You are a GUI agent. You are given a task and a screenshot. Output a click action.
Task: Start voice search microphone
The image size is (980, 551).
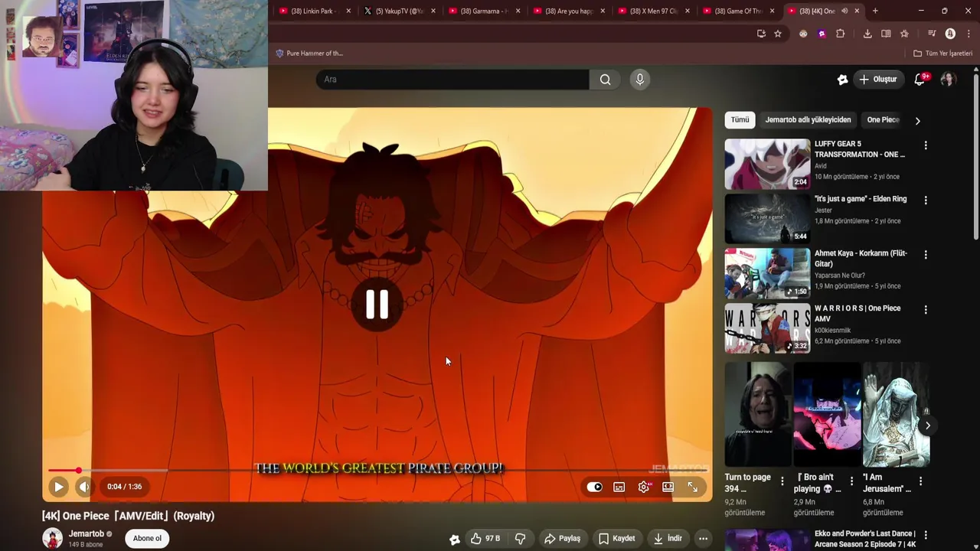click(639, 79)
